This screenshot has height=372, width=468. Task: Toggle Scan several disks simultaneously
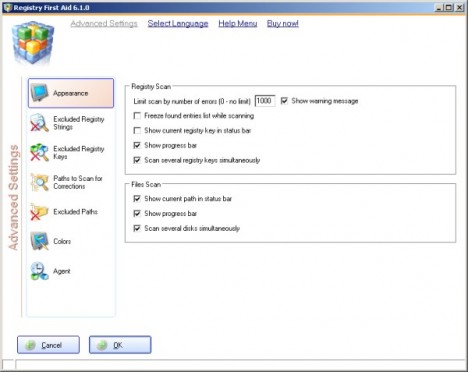[x=137, y=228]
